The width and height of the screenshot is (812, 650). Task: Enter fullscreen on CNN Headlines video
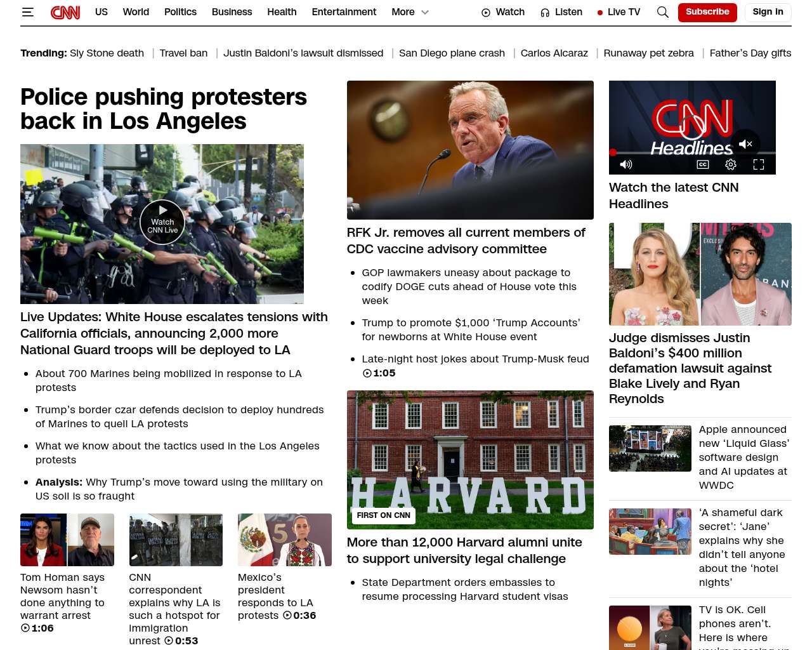click(x=758, y=164)
